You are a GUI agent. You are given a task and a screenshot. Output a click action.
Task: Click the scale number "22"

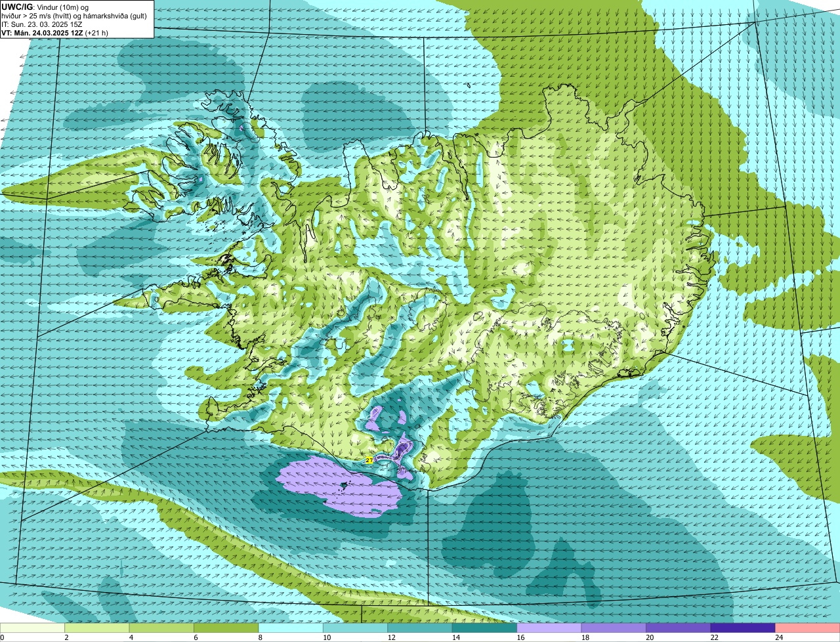point(713,637)
